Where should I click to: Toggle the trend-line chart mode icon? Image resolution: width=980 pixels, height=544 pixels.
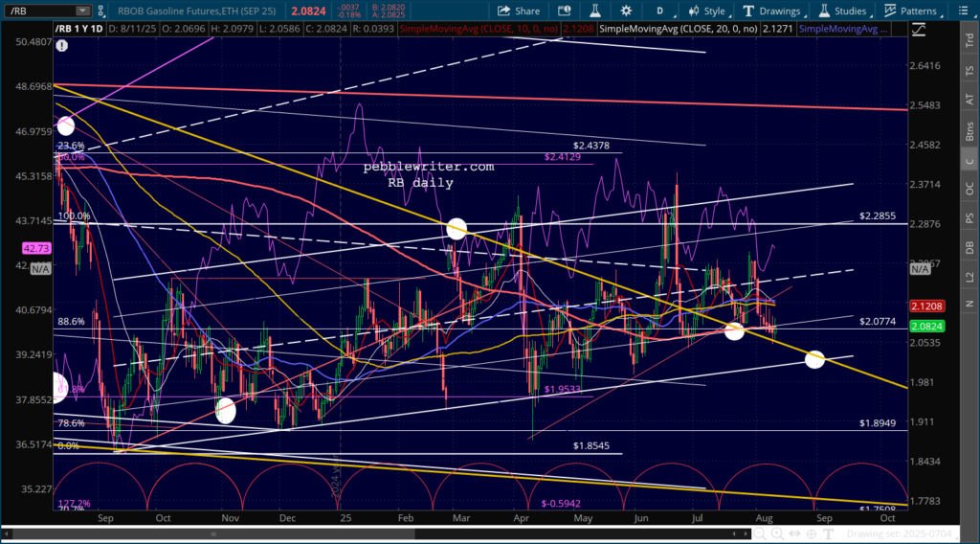point(918,30)
